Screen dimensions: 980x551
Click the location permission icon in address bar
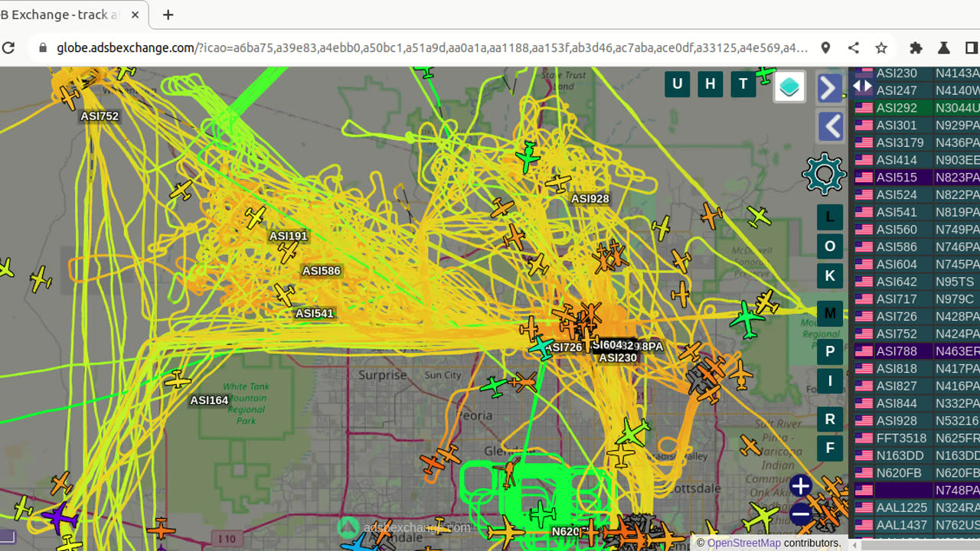(x=825, y=47)
